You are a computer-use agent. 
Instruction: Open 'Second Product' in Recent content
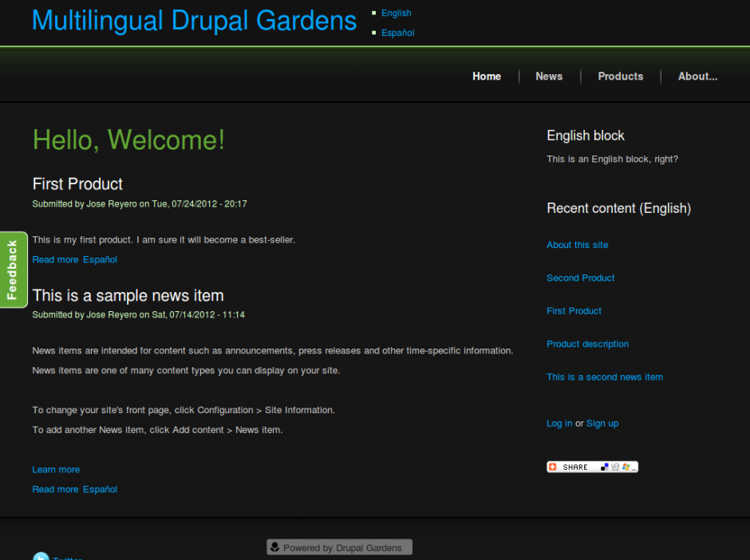[x=580, y=278]
